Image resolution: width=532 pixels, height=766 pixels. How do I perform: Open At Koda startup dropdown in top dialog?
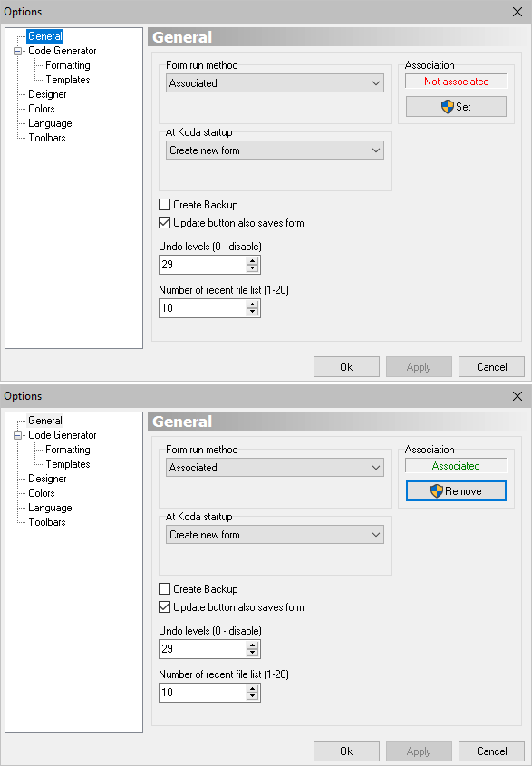(275, 150)
